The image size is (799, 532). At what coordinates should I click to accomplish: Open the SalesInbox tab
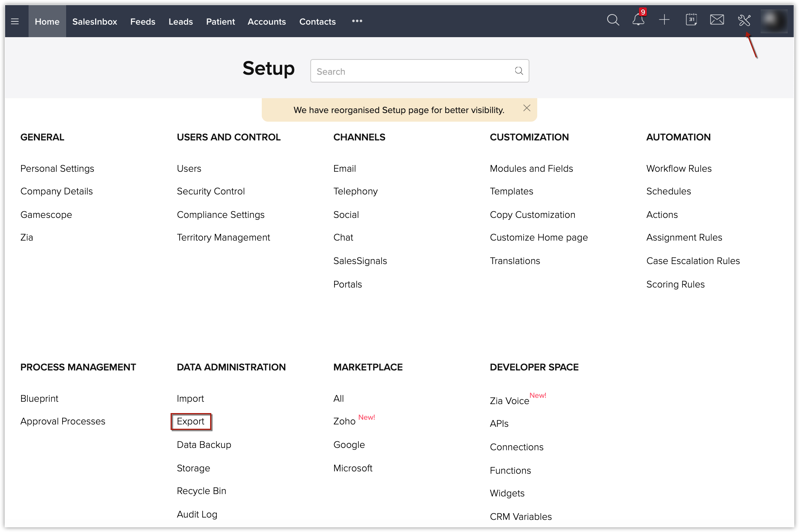pyautogui.click(x=95, y=22)
